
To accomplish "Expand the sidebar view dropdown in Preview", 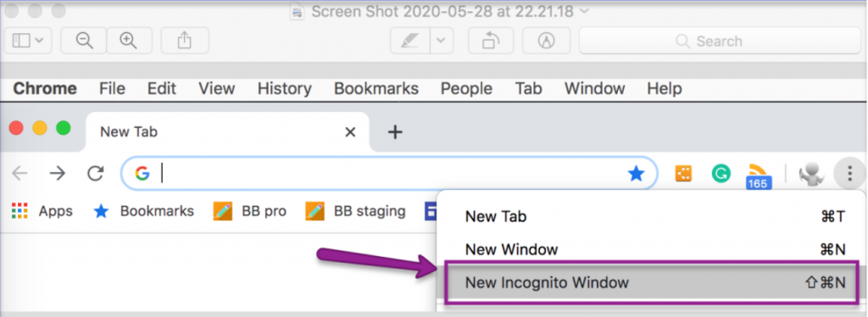I will point(28,41).
